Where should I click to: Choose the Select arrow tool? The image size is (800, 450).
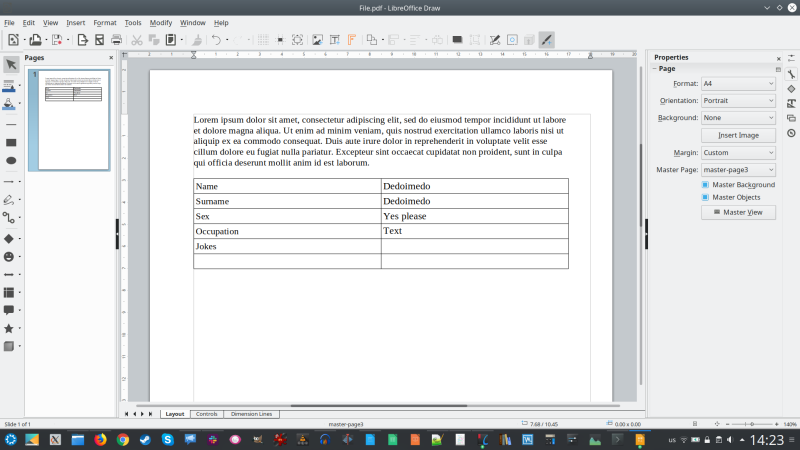point(11,65)
